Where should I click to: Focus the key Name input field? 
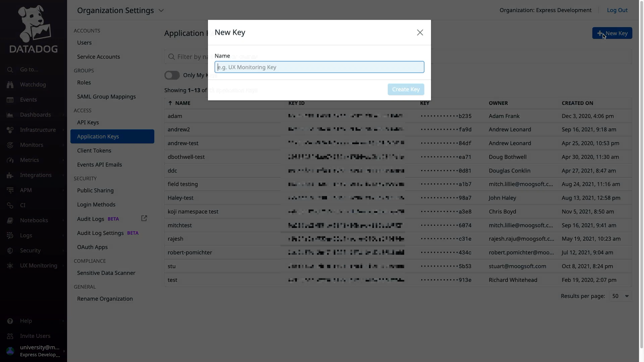pos(319,67)
